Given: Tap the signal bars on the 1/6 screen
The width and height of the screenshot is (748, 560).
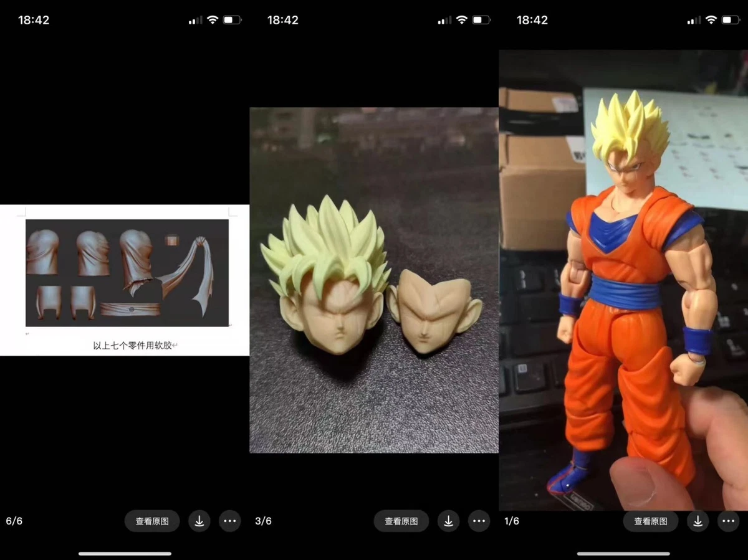Looking at the screenshot, I should [x=694, y=21].
